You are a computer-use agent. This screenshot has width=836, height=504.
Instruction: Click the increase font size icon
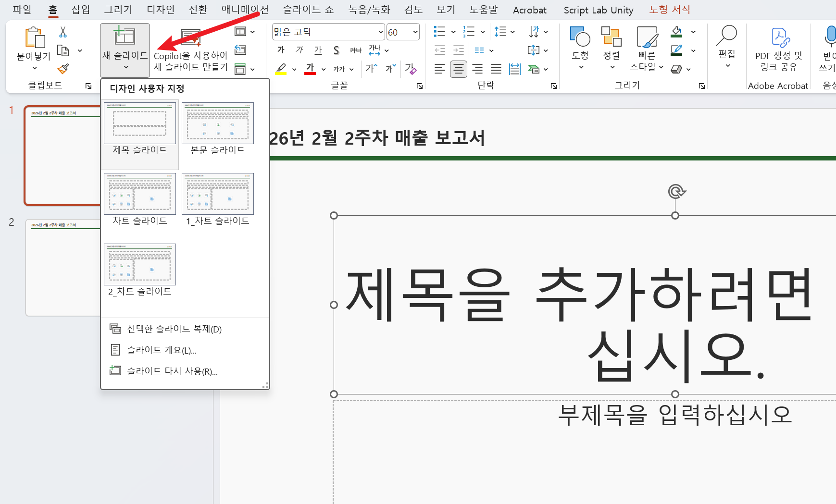pyautogui.click(x=371, y=69)
